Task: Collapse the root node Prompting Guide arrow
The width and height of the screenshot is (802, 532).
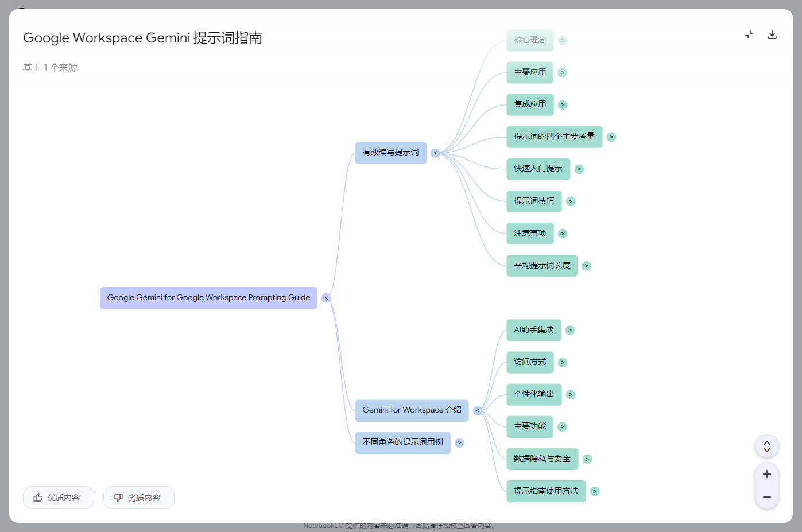Action: (x=326, y=298)
